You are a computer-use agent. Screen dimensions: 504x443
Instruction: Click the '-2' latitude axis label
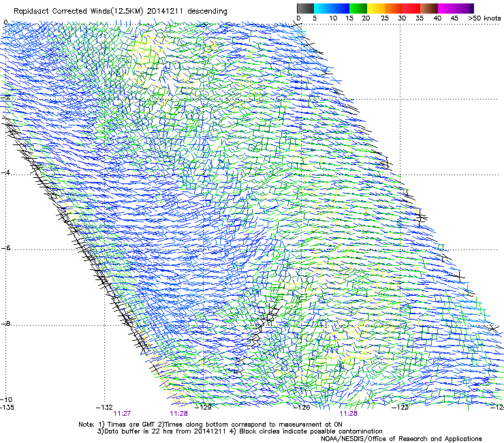tap(5, 97)
